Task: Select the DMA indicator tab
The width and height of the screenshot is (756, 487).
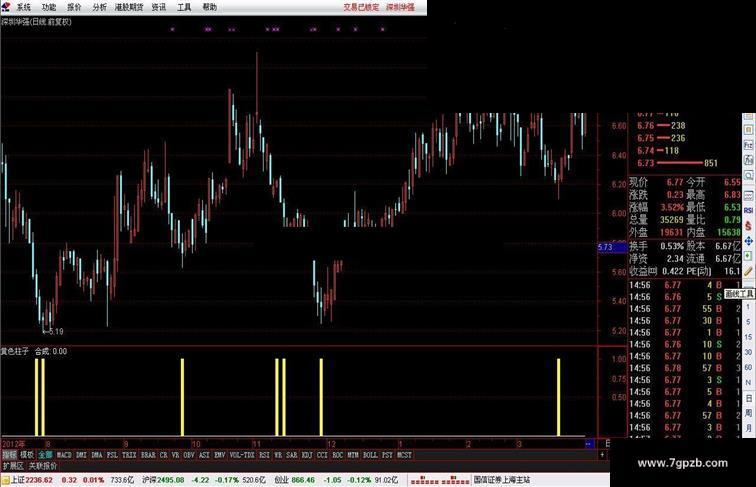Action: 97,455
